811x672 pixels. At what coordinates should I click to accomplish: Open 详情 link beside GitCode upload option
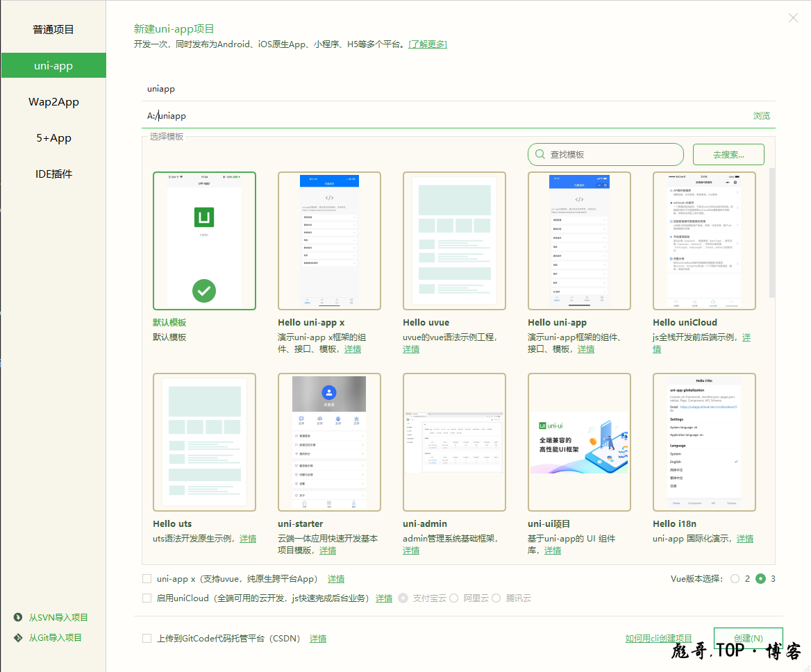point(317,639)
